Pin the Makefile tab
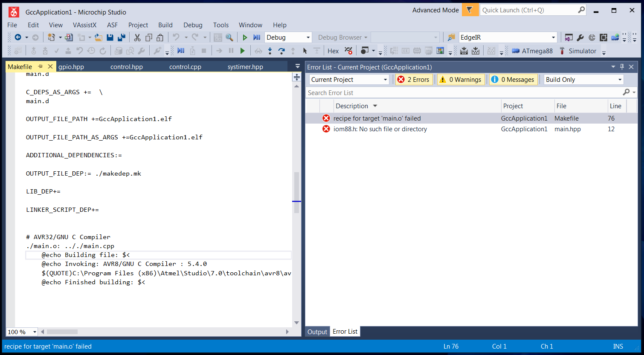This screenshot has height=355, width=644. (41, 66)
